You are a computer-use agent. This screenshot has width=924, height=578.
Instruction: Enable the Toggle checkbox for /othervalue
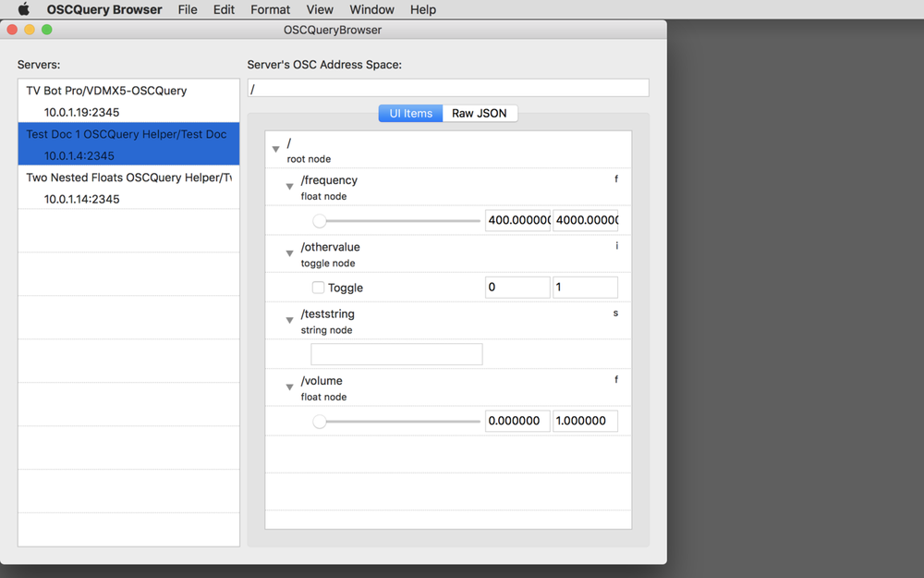(318, 288)
